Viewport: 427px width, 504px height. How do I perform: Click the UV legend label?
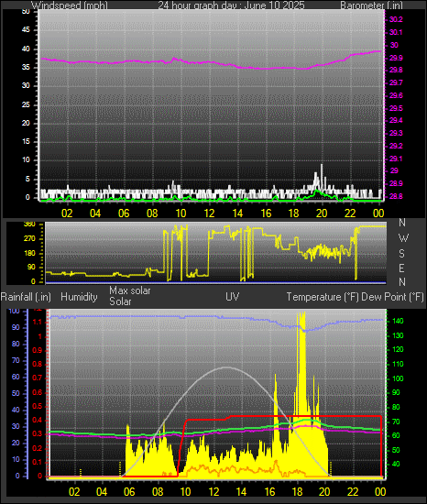tap(233, 296)
